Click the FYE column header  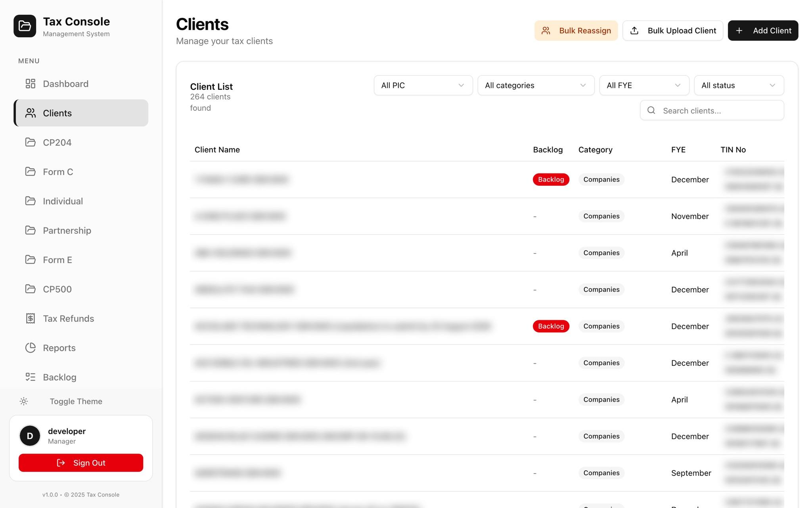[x=678, y=150]
